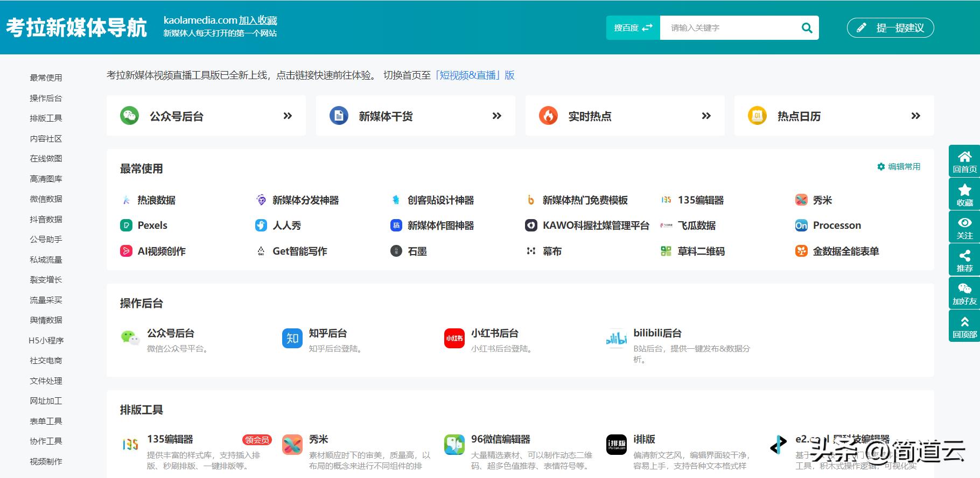980x478 pixels.
Task: Open 幕布 link
Action: [552, 251]
